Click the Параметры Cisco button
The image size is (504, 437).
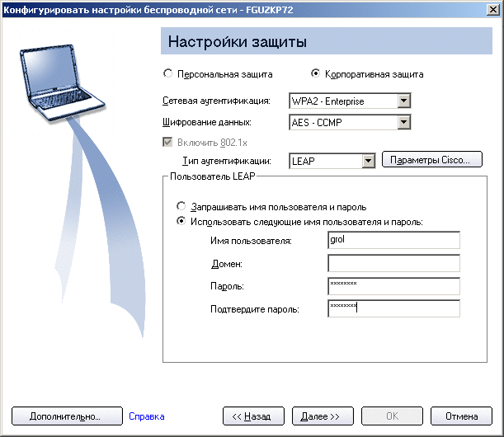point(431,160)
